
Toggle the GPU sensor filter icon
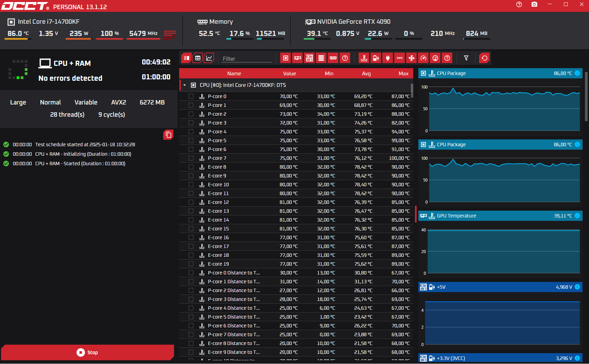298,58
